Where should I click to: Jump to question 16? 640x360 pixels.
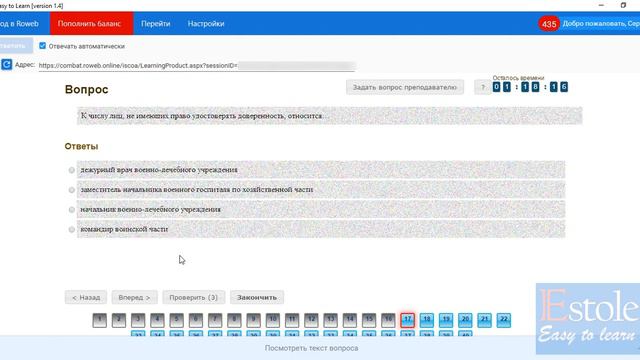pos(388,320)
